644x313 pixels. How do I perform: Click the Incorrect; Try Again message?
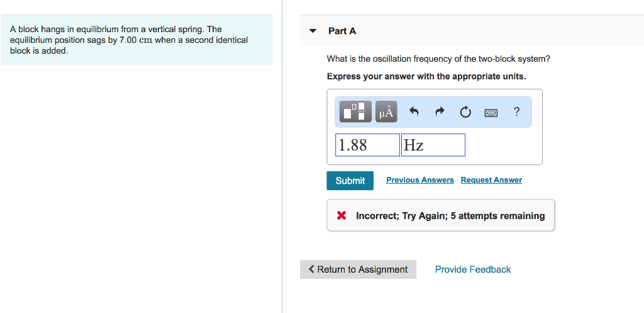(x=450, y=215)
